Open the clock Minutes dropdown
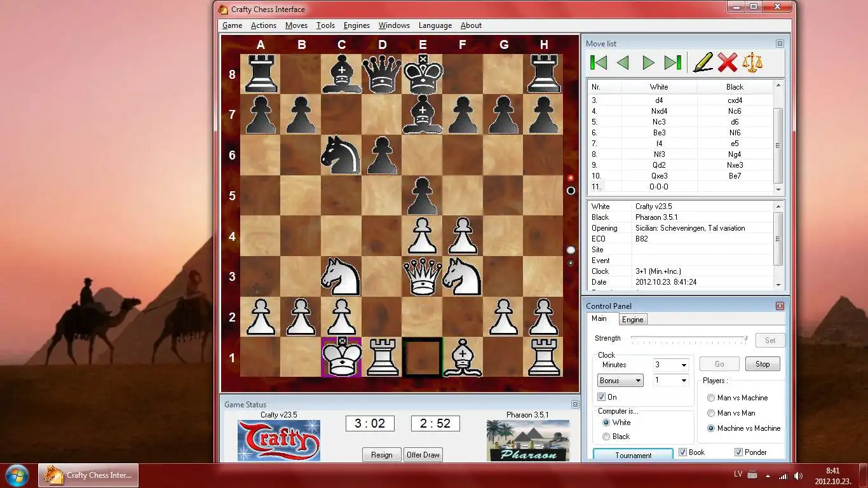 684,365
